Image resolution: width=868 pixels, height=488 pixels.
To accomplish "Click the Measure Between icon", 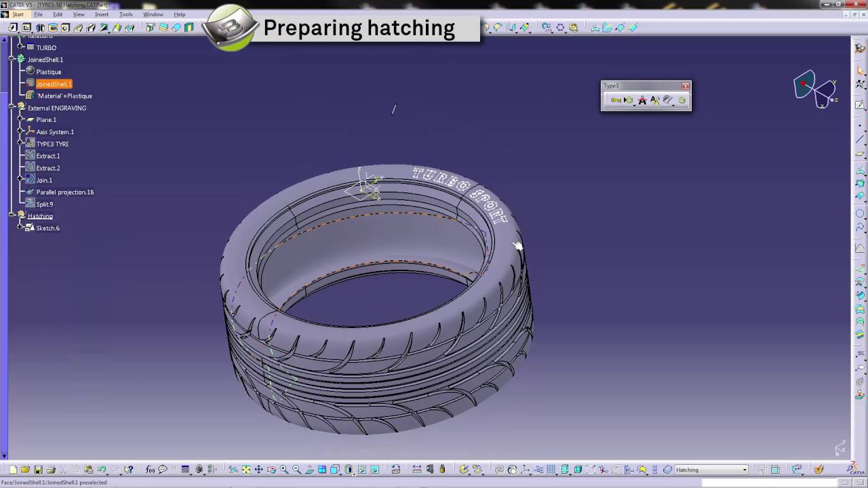I will tap(417, 469).
